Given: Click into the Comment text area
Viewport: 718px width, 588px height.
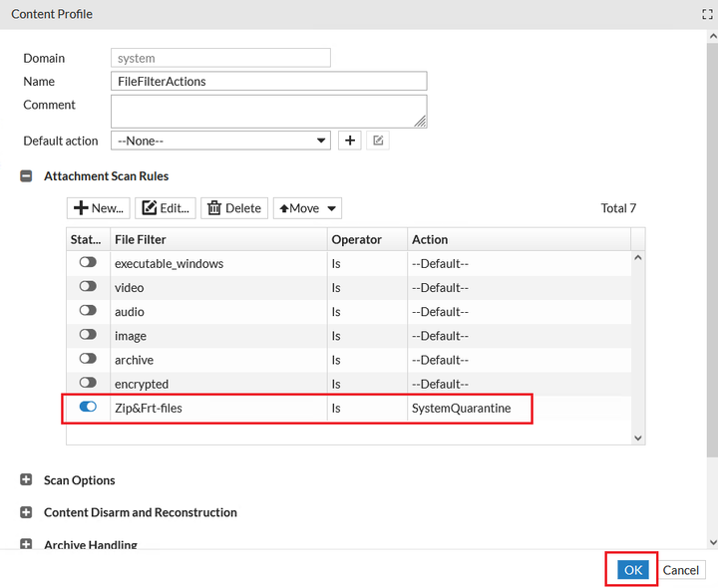Looking at the screenshot, I should click(269, 111).
